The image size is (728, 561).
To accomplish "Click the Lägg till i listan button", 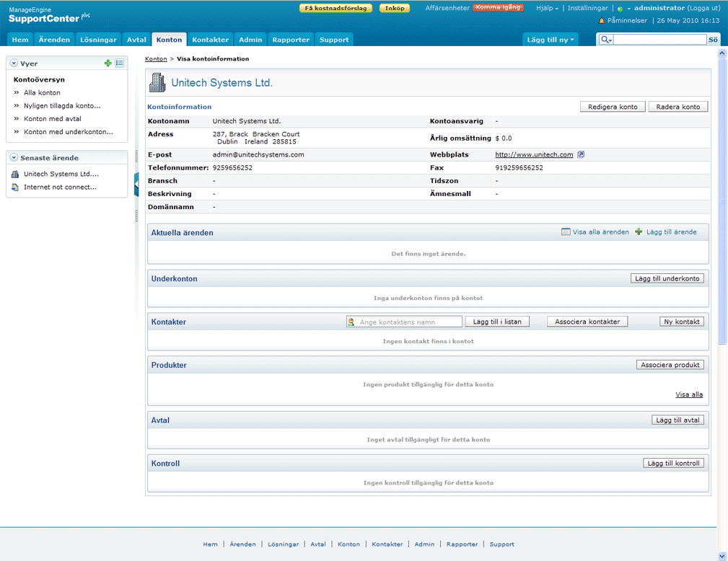I will (497, 322).
